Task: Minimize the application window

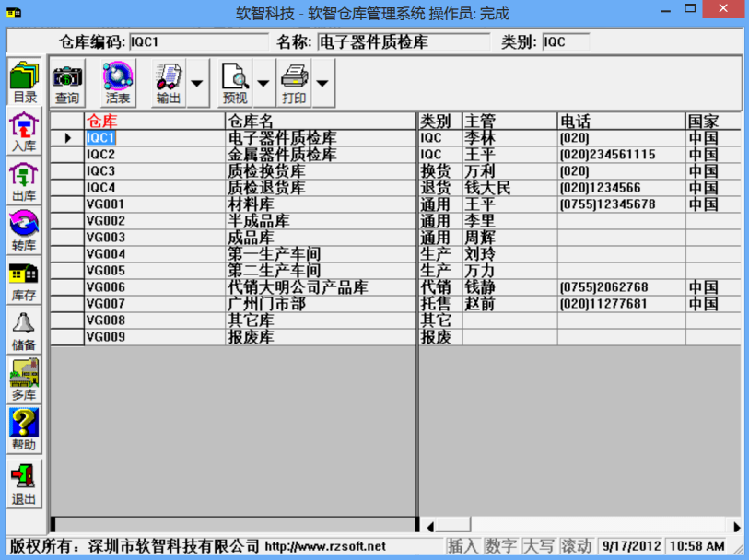Action: click(666, 9)
